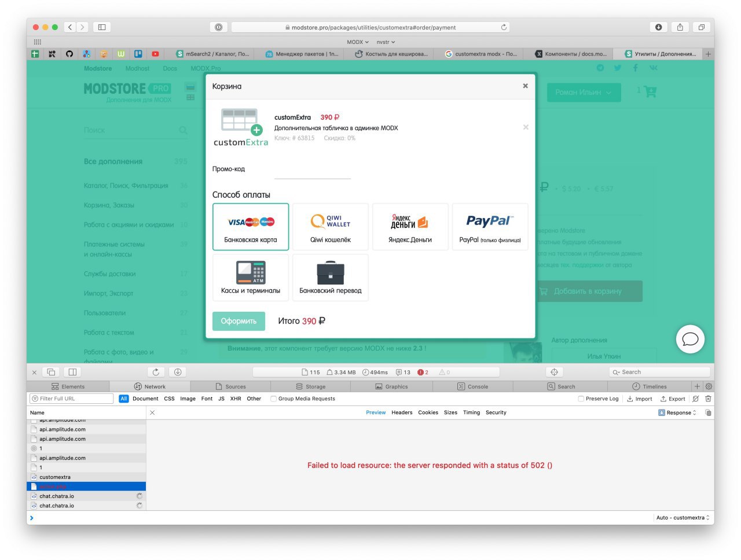Toggle disable caches icon
741x560 pixels.
tap(696, 399)
